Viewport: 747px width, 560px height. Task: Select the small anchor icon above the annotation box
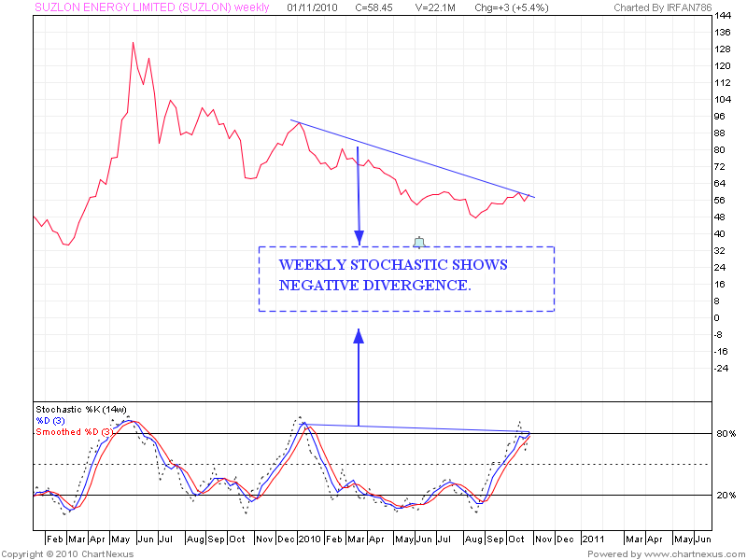(420, 242)
